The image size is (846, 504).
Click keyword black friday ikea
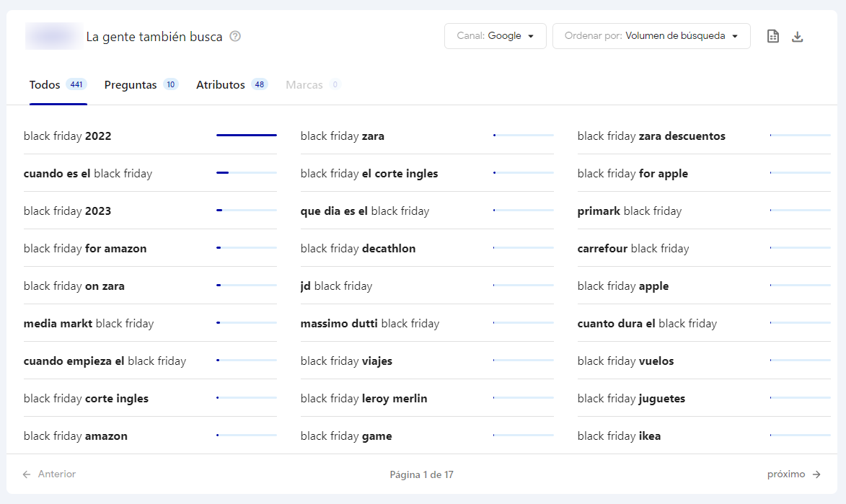pyautogui.click(x=619, y=436)
